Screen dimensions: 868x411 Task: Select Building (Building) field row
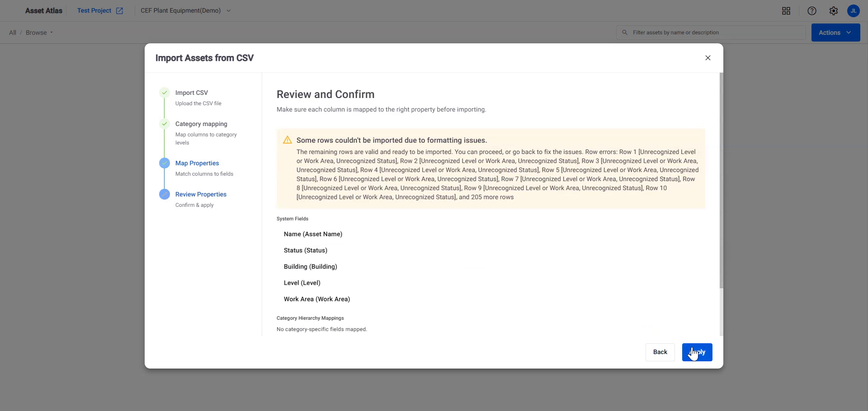(x=311, y=266)
